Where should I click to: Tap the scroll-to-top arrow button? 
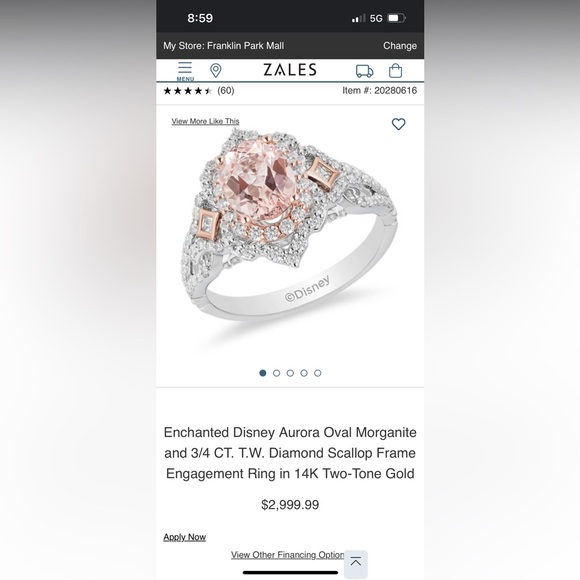tap(356, 564)
